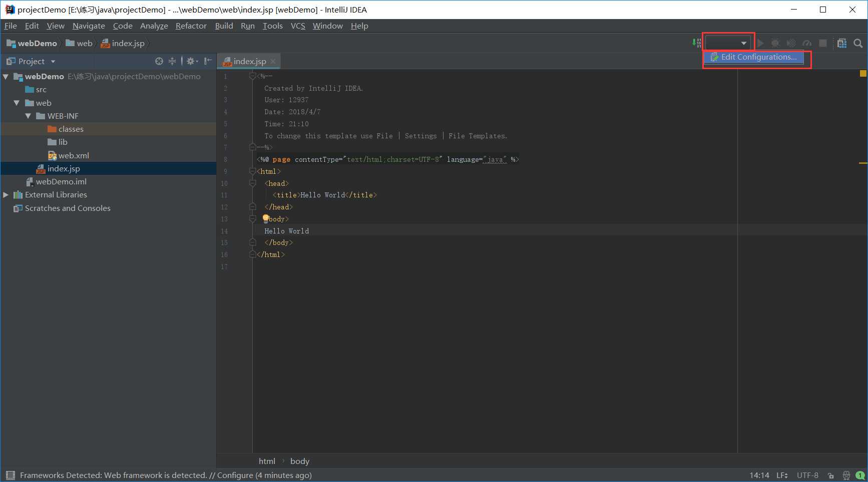This screenshot has height=482, width=868.
Task: Hide the Project tool window
Action: coord(208,61)
